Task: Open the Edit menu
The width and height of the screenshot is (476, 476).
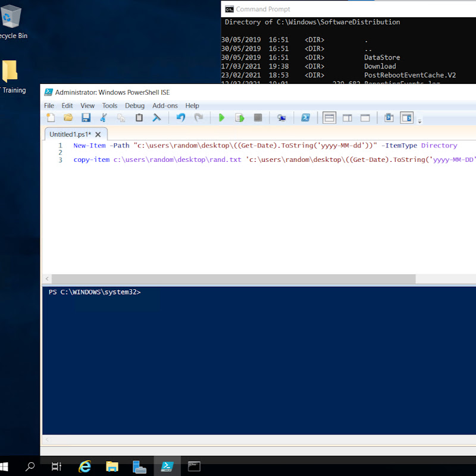Action: pos(67,106)
